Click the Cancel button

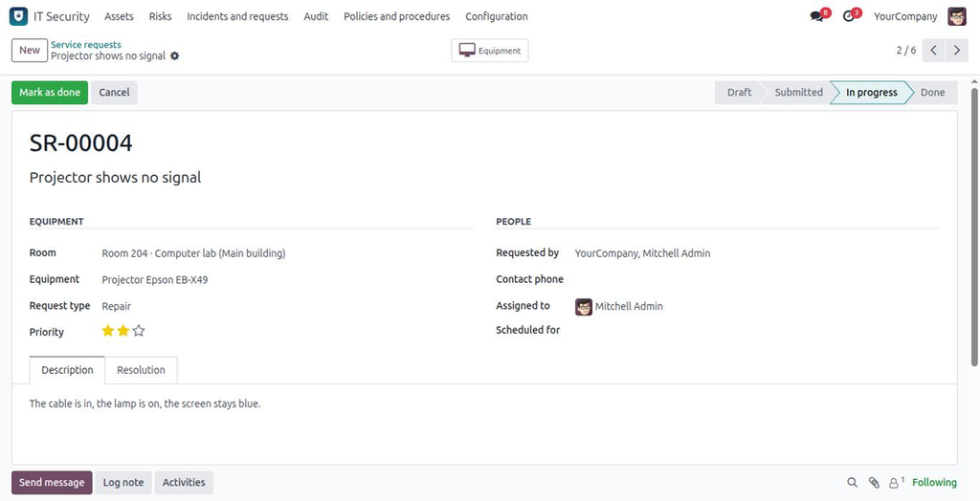(x=114, y=93)
